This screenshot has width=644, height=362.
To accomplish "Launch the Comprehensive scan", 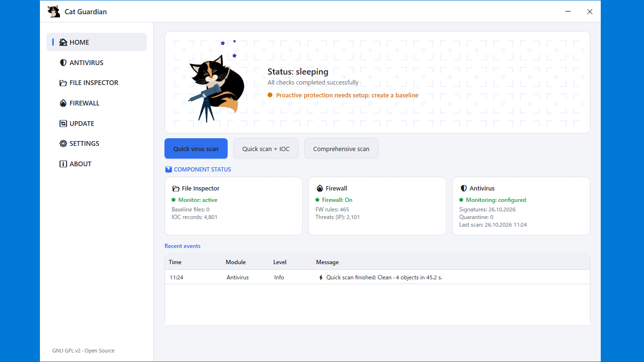I will (x=341, y=149).
